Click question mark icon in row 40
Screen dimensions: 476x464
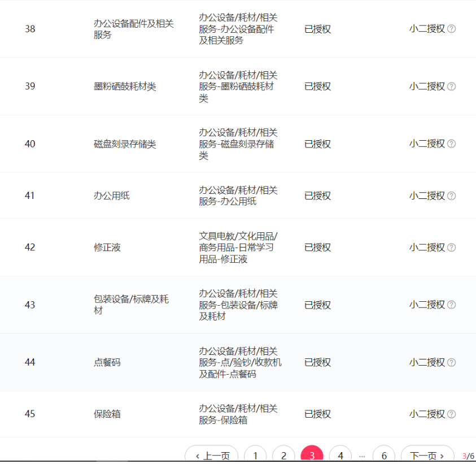coord(451,144)
